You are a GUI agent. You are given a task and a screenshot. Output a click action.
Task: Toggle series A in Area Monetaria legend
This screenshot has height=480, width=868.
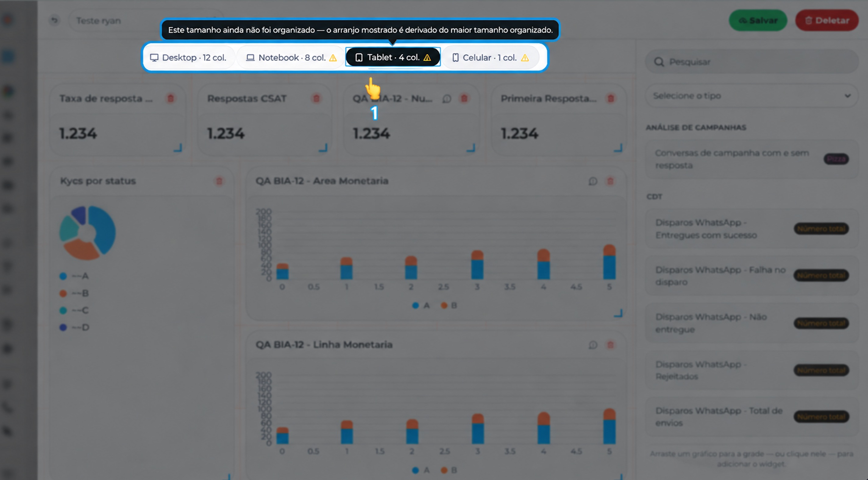click(421, 305)
